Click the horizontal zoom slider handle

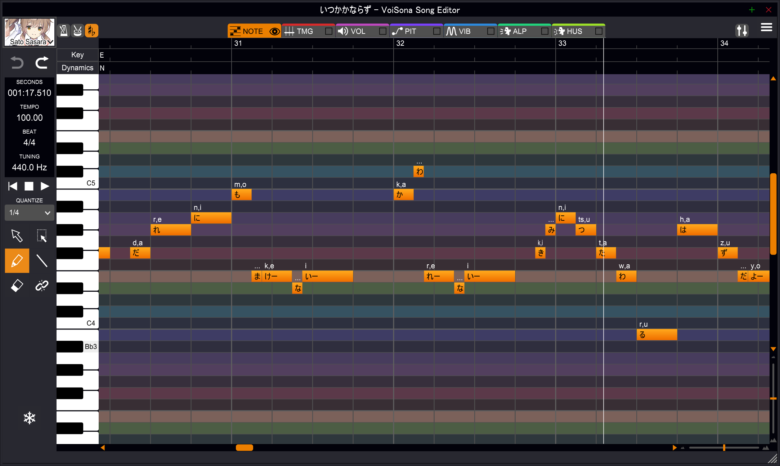(x=725, y=448)
